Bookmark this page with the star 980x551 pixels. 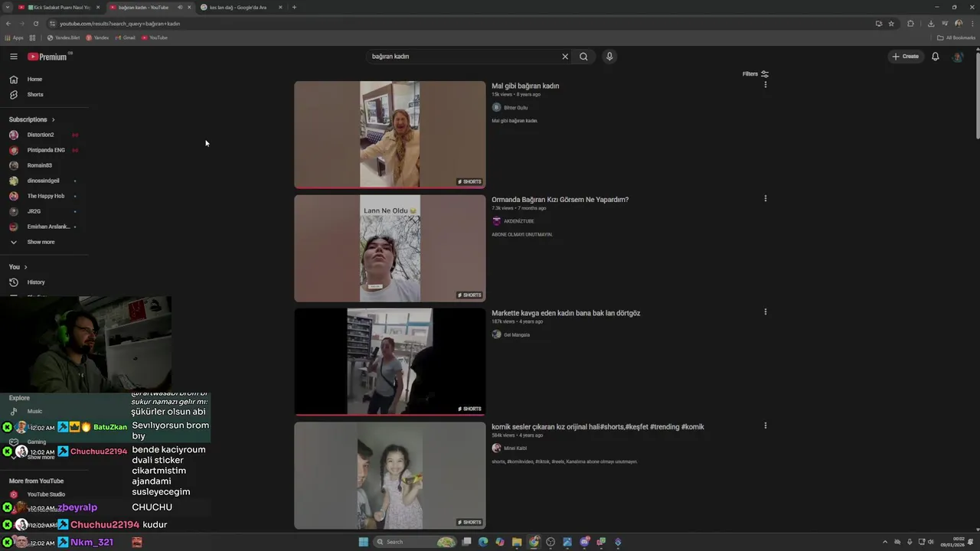coord(891,24)
